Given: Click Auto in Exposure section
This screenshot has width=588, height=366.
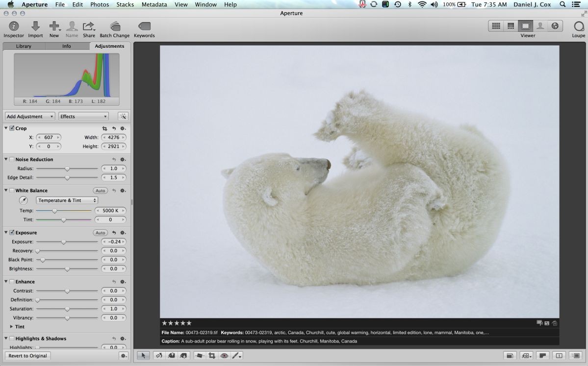Looking at the screenshot, I should tap(100, 233).
